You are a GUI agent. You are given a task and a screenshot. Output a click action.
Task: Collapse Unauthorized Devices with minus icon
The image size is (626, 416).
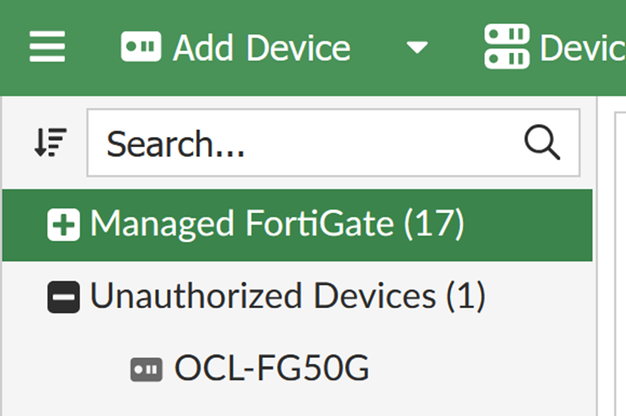coord(63,297)
